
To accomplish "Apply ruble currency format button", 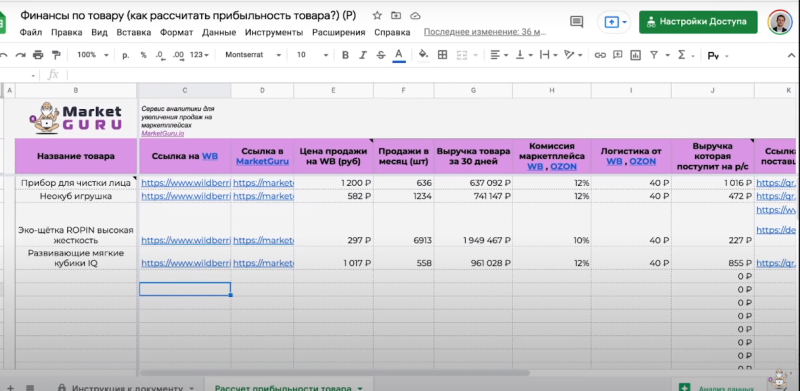I will pyautogui.click(x=126, y=55).
